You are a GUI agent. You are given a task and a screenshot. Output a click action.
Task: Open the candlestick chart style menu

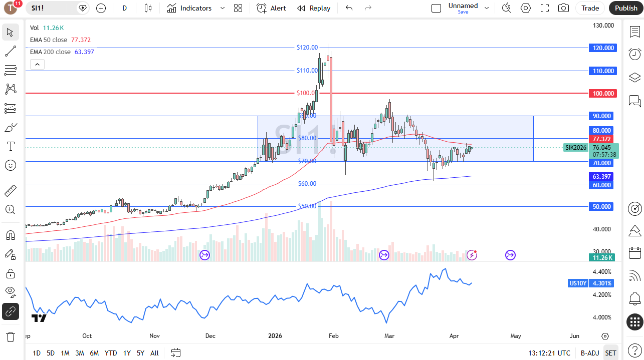[x=148, y=8]
